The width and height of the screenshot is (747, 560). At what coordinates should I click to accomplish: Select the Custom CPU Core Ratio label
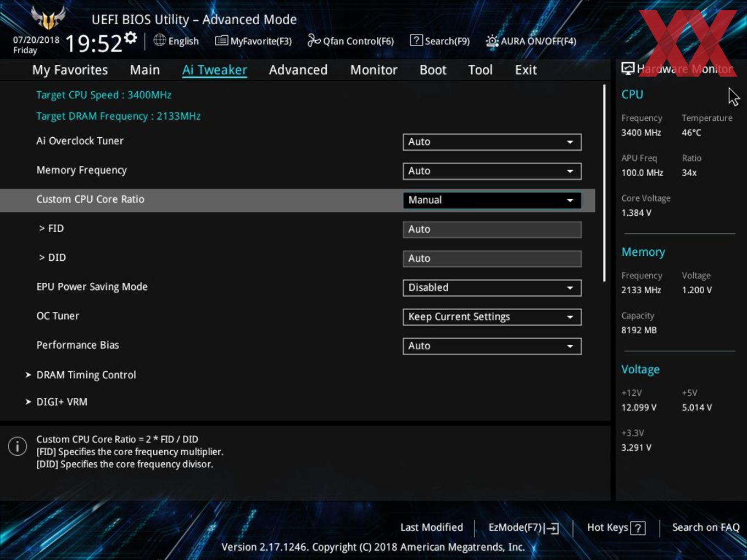point(91,199)
